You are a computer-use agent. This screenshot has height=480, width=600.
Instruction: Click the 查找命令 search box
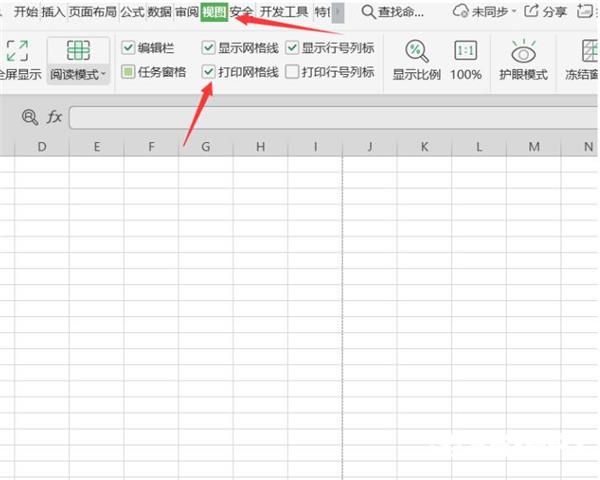pos(393,12)
